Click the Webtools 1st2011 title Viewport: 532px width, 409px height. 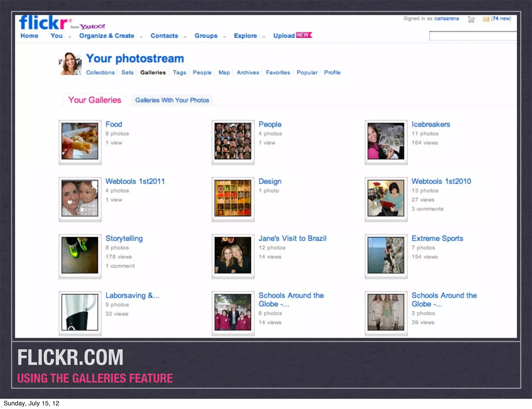pos(135,181)
